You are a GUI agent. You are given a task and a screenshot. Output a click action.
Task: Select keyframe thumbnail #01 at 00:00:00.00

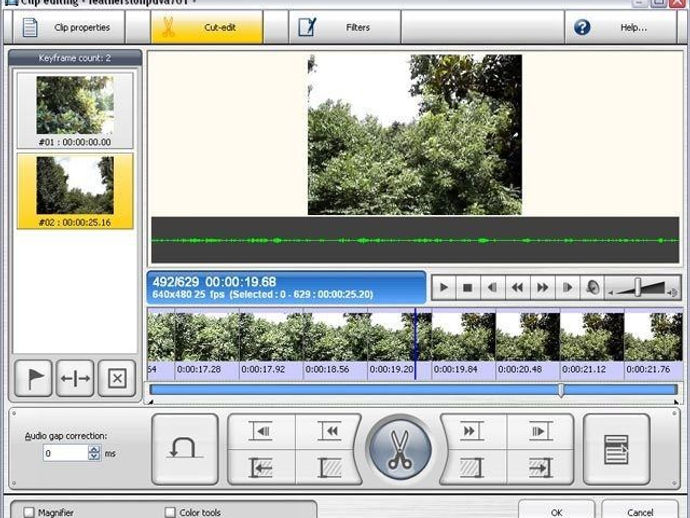pyautogui.click(x=75, y=110)
